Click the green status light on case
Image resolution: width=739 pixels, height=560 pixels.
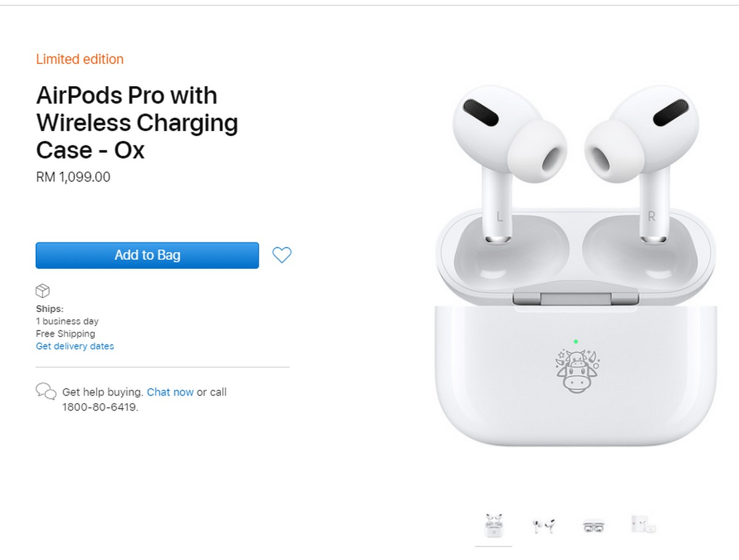575,342
